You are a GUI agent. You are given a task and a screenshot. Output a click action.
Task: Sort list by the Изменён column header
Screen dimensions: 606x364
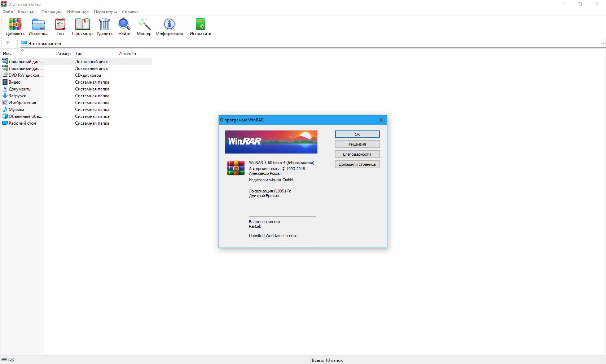pyautogui.click(x=134, y=54)
